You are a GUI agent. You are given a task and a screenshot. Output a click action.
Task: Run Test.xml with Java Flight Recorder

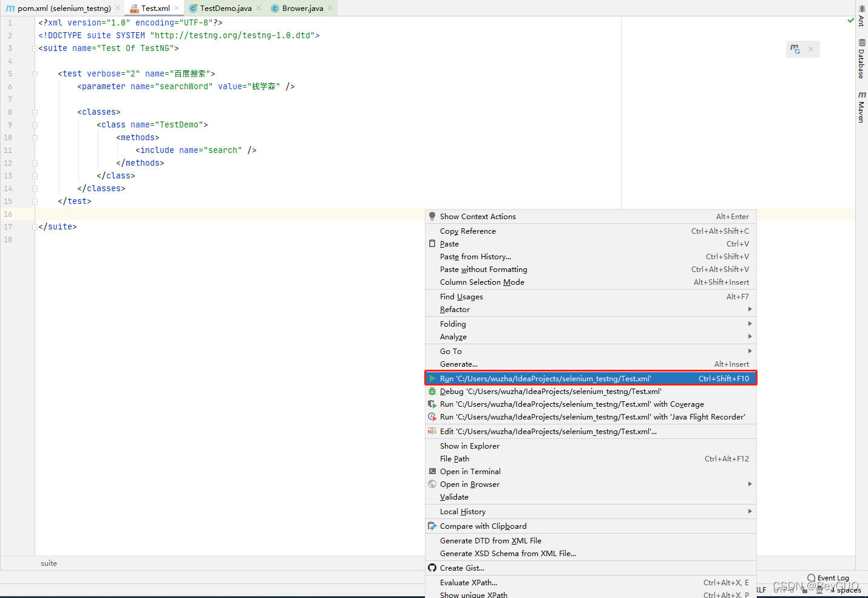[591, 417]
